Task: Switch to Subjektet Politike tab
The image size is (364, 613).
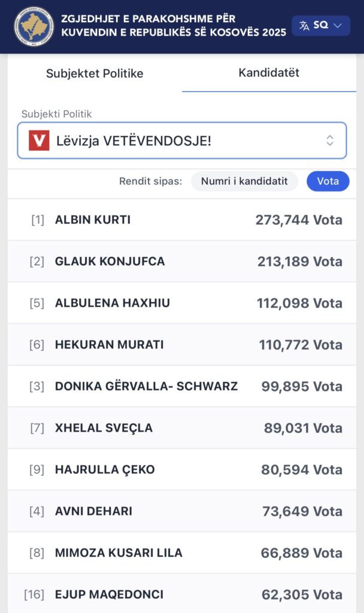Action: (x=95, y=74)
